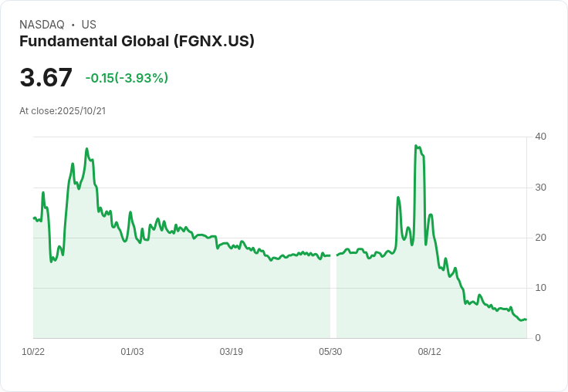Image resolution: width=568 pixels, height=392 pixels.
Task: Click the US market label
Action: 89,25
